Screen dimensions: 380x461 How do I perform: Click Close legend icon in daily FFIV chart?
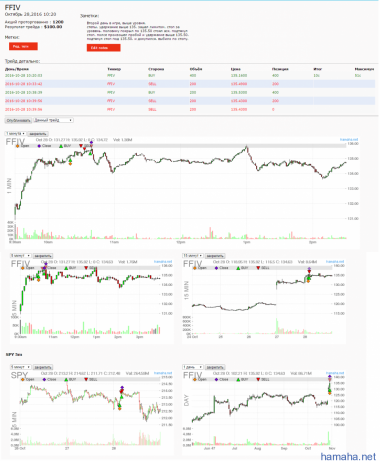pyautogui.click(x=216, y=379)
